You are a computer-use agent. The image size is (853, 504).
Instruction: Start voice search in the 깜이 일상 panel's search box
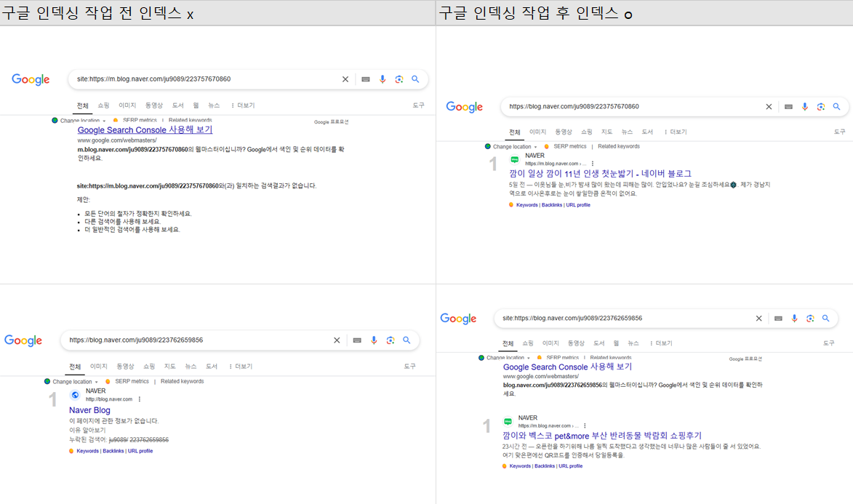pos(804,107)
